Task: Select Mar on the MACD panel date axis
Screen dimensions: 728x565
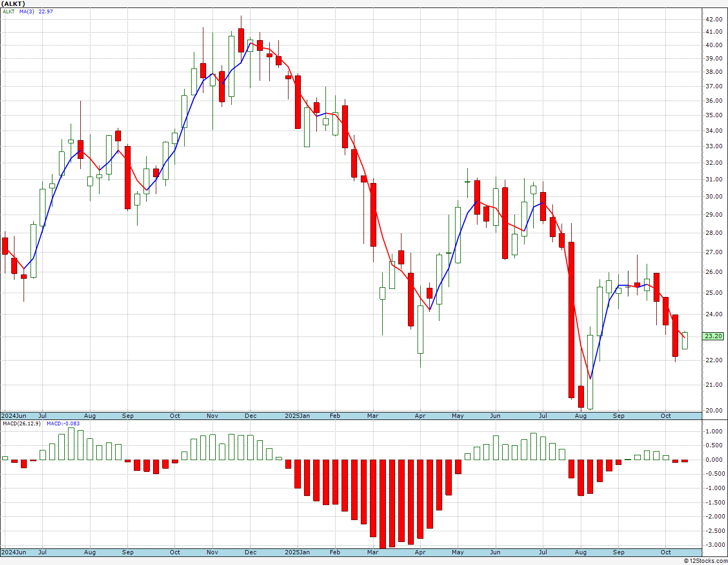Action: 373,552
